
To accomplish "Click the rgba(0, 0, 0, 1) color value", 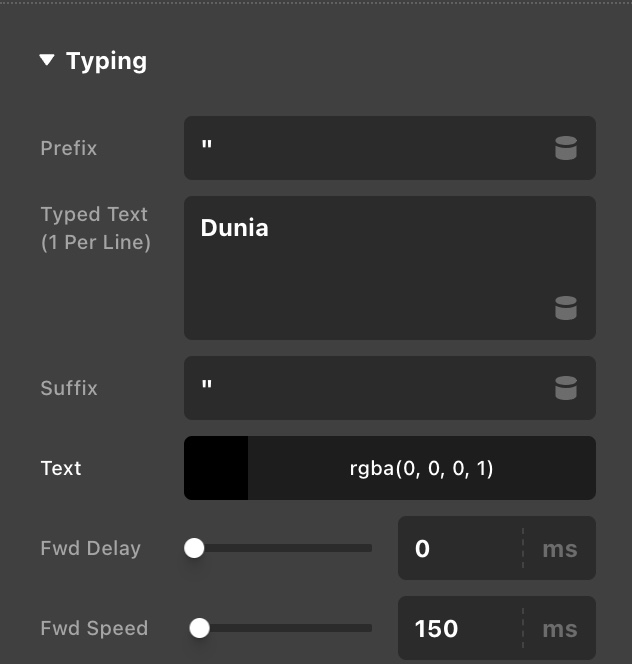I will tap(421, 468).
